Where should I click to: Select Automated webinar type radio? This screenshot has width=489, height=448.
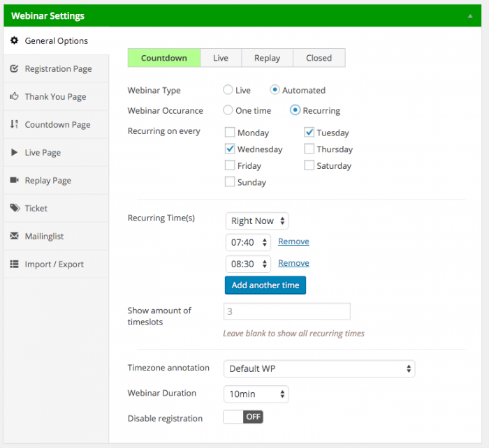pos(275,90)
